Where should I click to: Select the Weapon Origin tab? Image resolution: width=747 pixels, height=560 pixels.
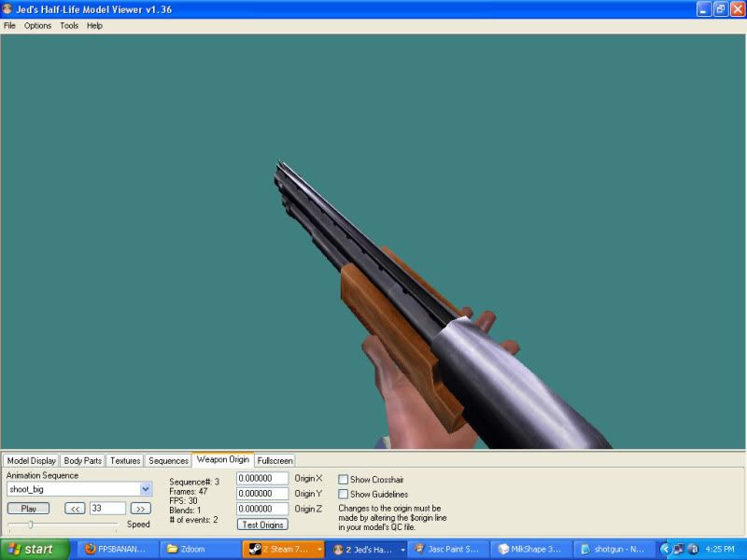tap(223, 459)
